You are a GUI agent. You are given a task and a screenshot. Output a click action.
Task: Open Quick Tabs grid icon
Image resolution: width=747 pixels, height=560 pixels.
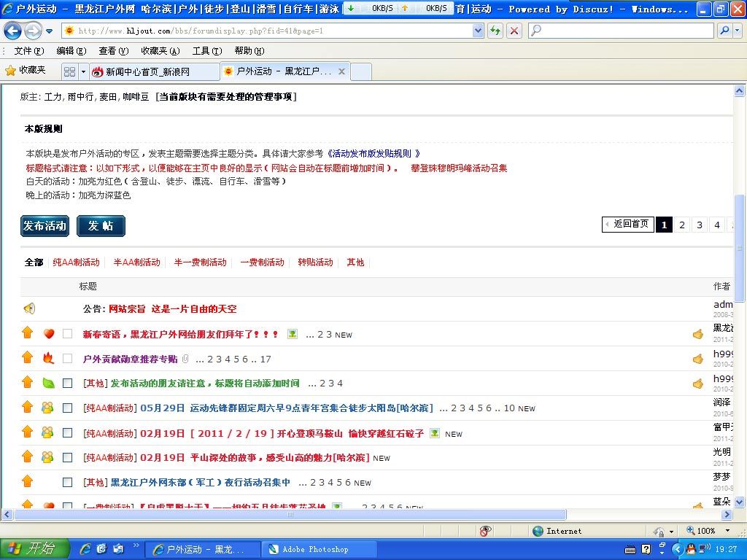(69, 71)
